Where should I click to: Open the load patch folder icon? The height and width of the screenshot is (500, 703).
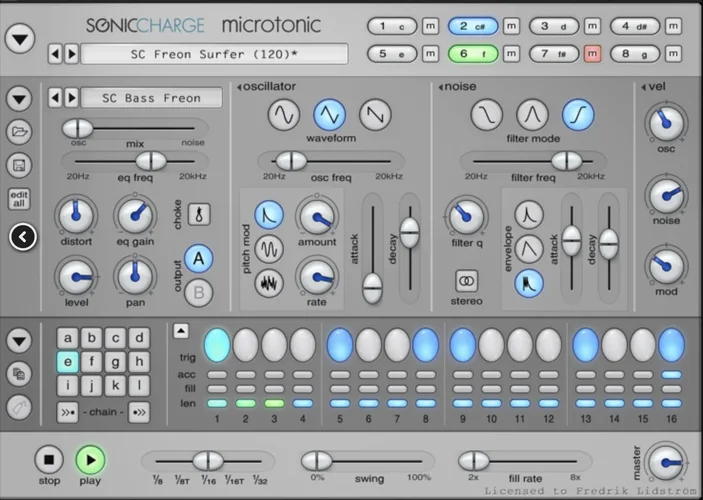(x=19, y=132)
